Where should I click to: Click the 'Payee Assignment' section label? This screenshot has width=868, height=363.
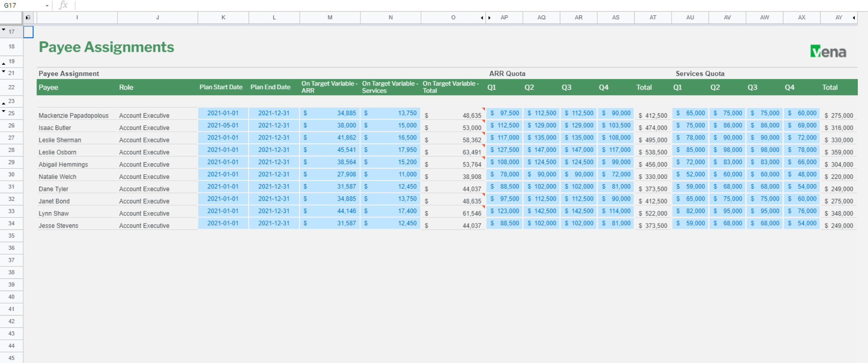point(69,74)
